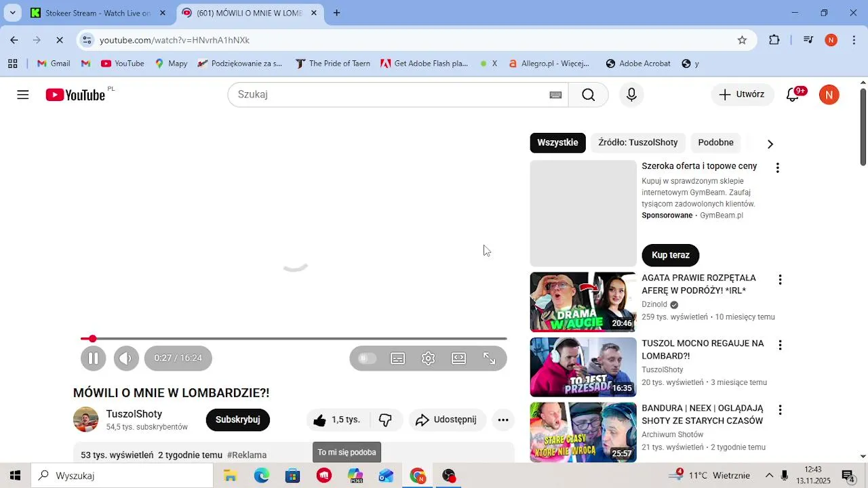Open options for AGATA PRAWIE ROZPĘTAŁA video
Image resolution: width=868 pixels, height=488 pixels.
780,280
